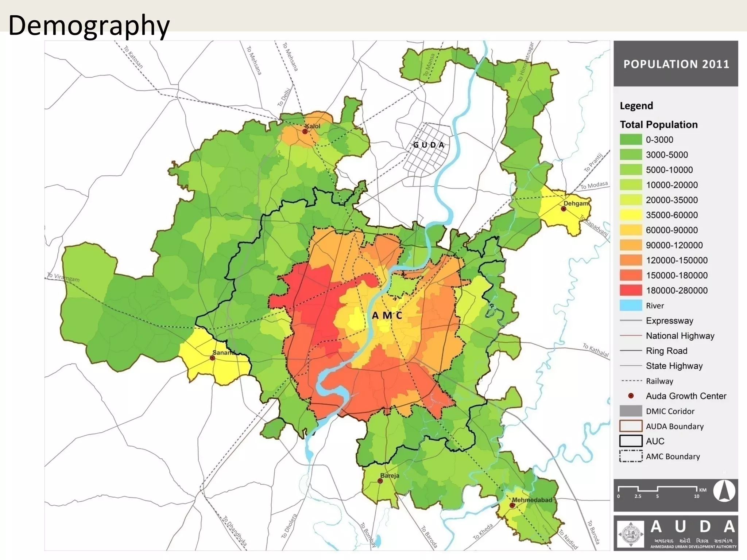The width and height of the screenshot is (747, 560).
Task: Click the Mehmedabad growth center marker
Action: (x=512, y=506)
